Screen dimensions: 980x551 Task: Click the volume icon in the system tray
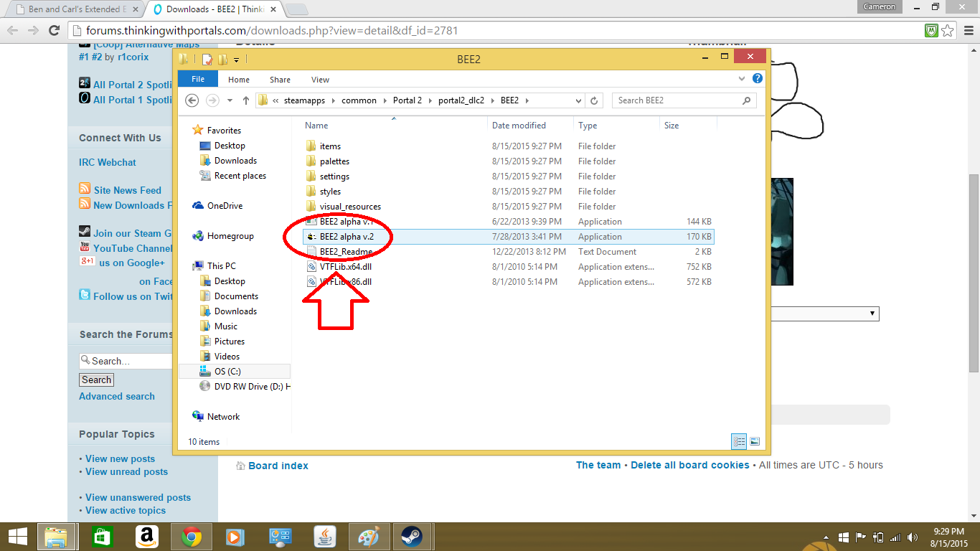pyautogui.click(x=913, y=537)
